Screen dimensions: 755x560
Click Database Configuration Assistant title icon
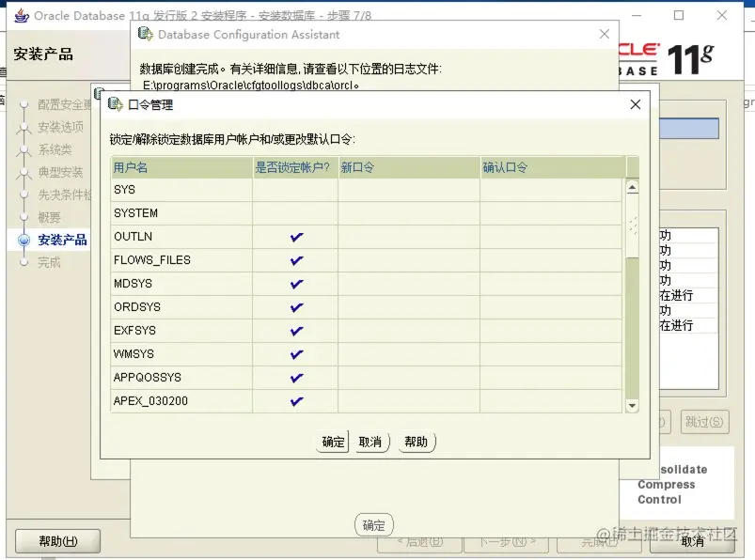click(x=146, y=34)
